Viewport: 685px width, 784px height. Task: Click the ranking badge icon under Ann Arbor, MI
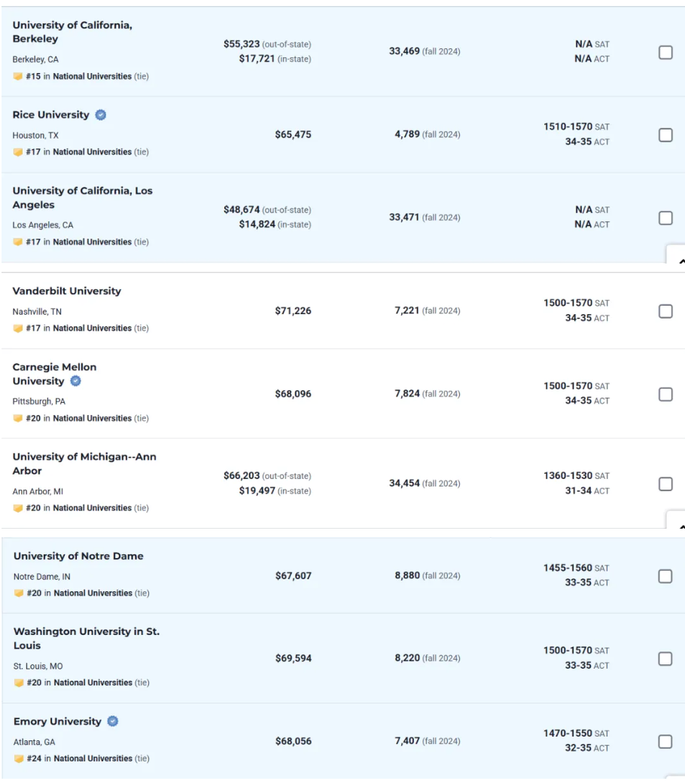[x=18, y=508]
